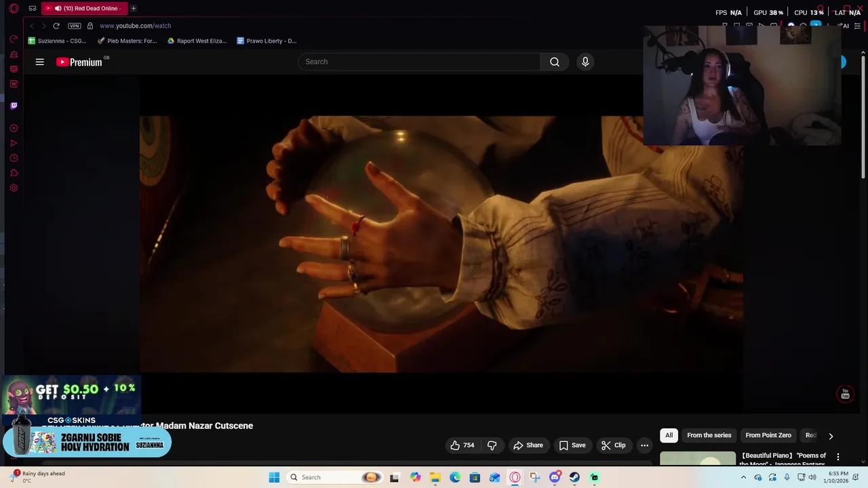Show hidden system tray icons chevron
Image resolution: width=868 pixels, height=488 pixels.
[743, 477]
